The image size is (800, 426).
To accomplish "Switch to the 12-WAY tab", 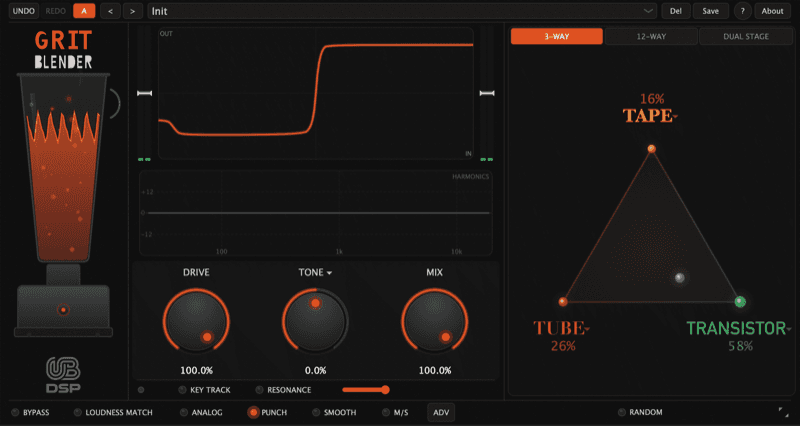I will coord(651,36).
